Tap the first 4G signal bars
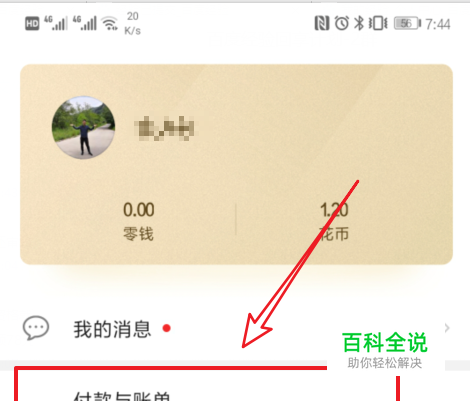The width and height of the screenshot is (470, 401). [56, 23]
